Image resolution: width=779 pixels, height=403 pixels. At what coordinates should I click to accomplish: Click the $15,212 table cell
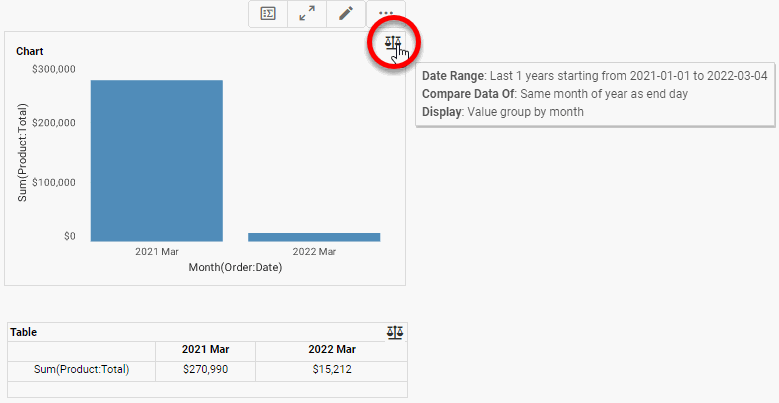click(331, 370)
